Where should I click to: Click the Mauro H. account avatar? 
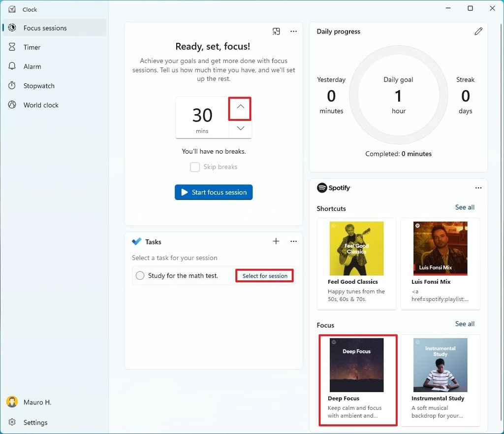pyautogui.click(x=11, y=402)
